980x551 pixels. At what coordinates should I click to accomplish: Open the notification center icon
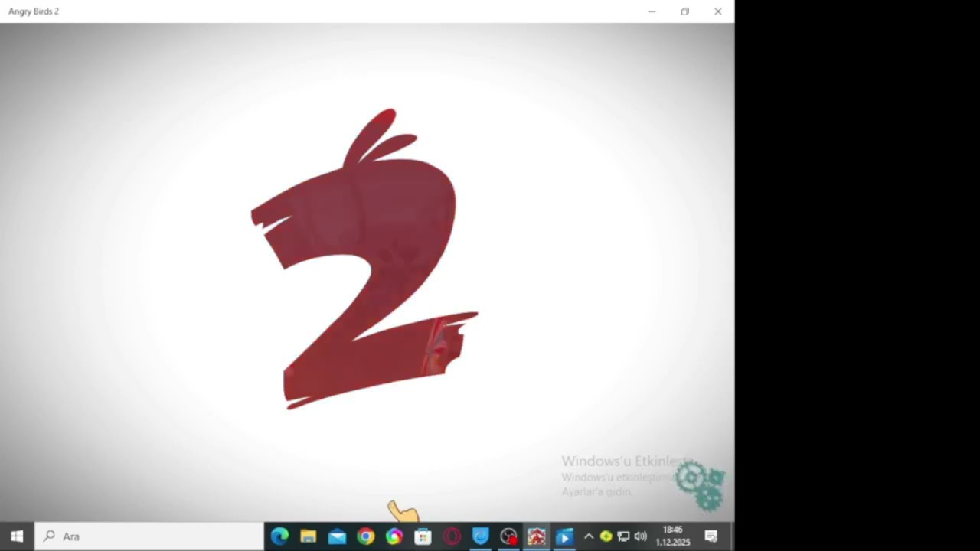coord(711,536)
